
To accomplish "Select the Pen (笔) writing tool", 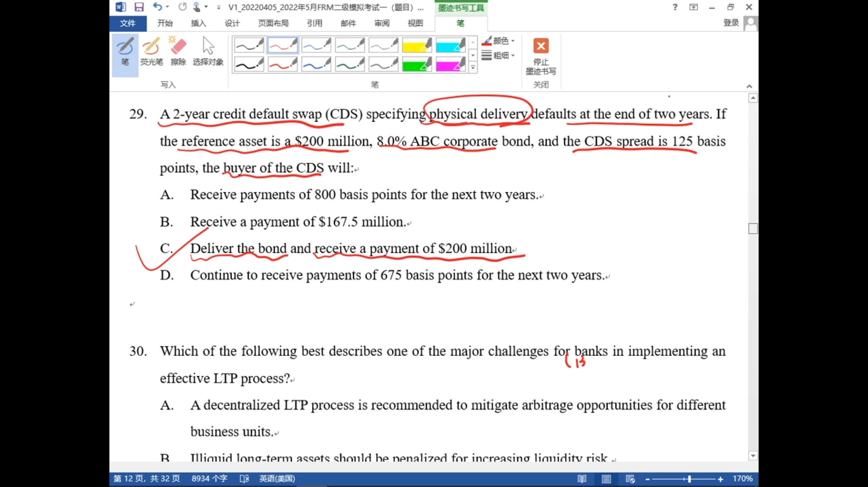I will coord(125,52).
